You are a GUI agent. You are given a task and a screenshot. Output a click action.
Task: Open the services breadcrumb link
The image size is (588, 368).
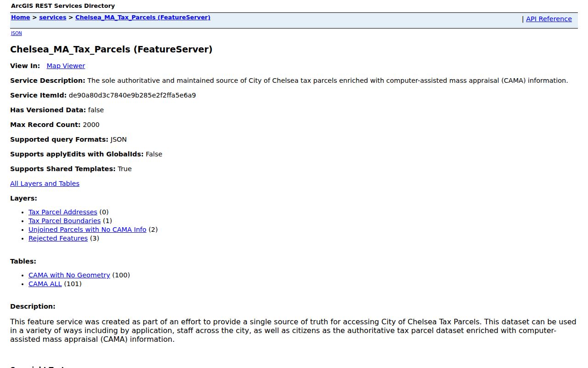click(x=52, y=17)
